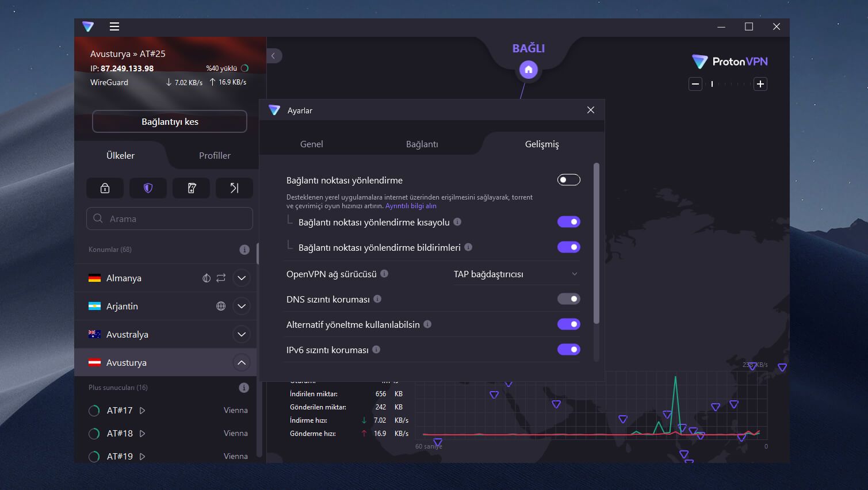Disable Bağlantı noktası yönlendirme kısayolu toggle

click(x=569, y=222)
